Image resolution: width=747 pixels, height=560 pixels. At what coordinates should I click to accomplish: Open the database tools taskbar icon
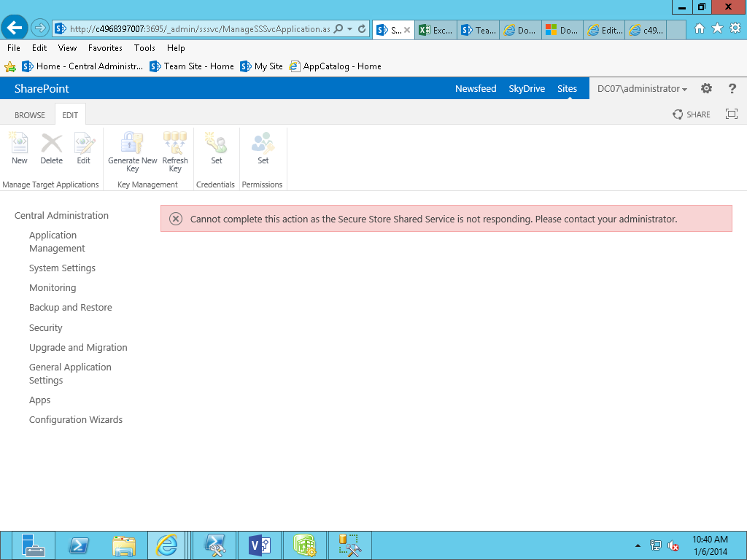(x=350, y=545)
